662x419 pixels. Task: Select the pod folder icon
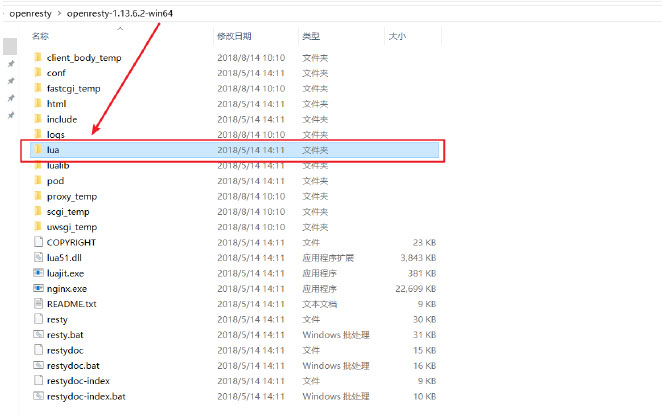(38, 180)
